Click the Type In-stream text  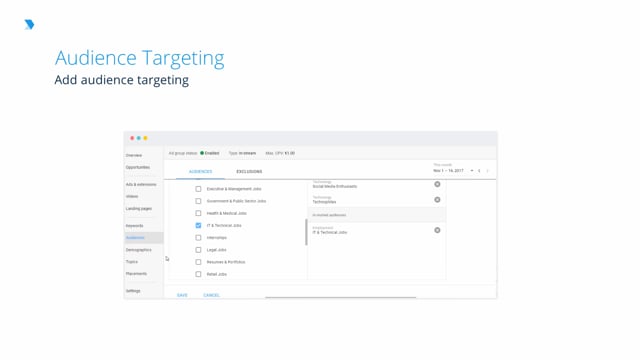click(x=242, y=153)
